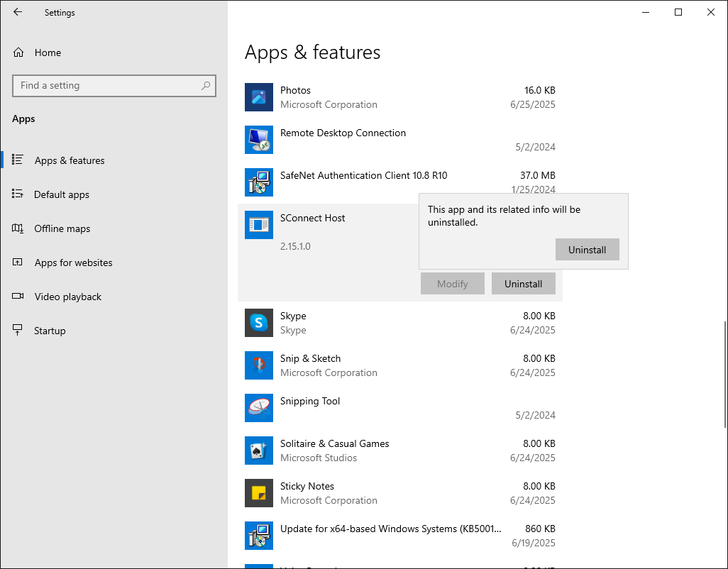Click the SafeNet Authentication Client icon
This screenshot has height=569, width=728.
coord(258,182)
